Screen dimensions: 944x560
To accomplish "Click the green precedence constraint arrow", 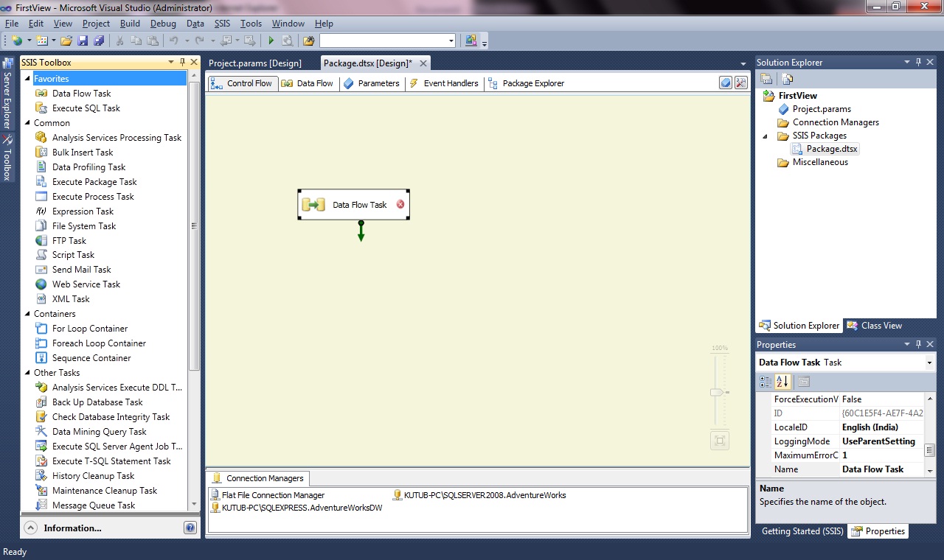I will (x=361, y=231).
